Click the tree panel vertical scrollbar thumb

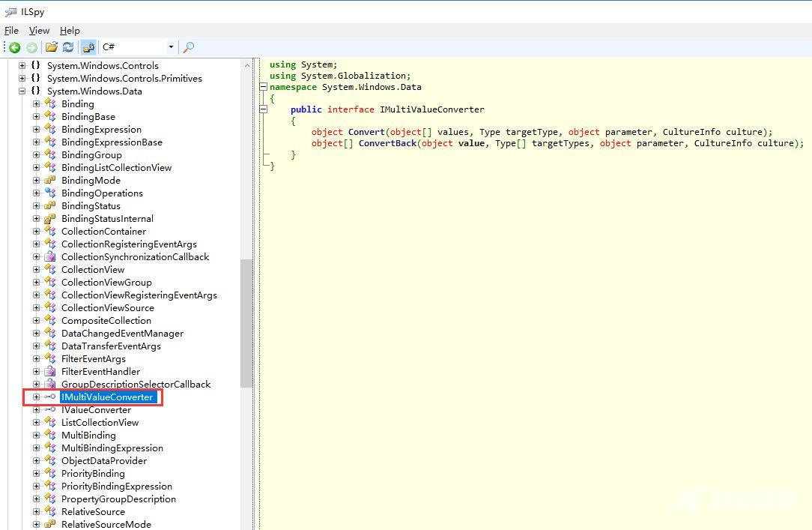(246, 322)
